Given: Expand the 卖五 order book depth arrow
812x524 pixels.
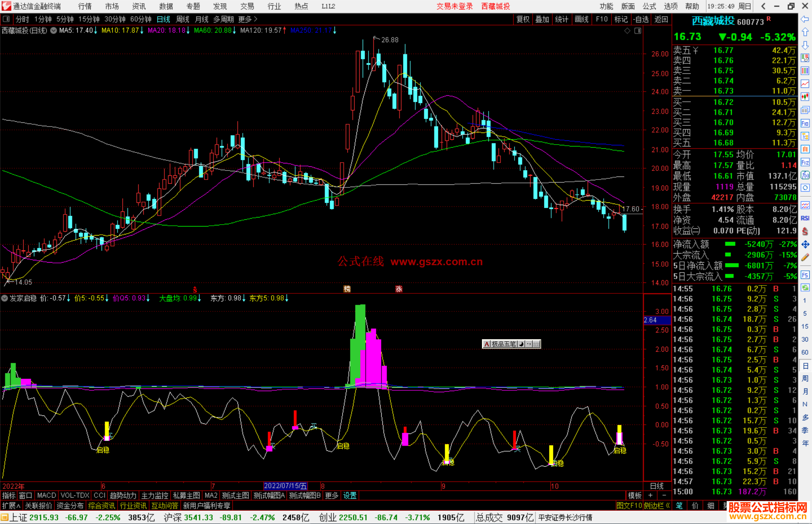Looking at the screenshot, I should pos(695,50).
